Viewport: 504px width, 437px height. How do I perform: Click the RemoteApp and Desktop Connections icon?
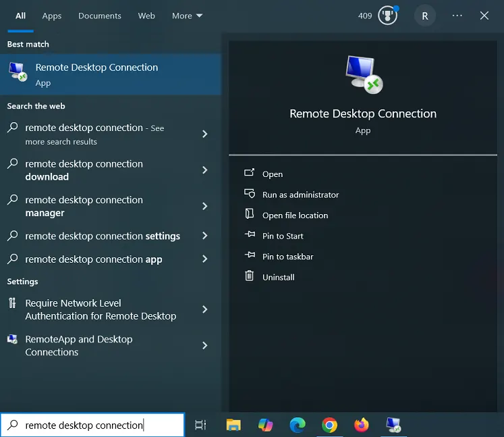(x=12, y=339)
